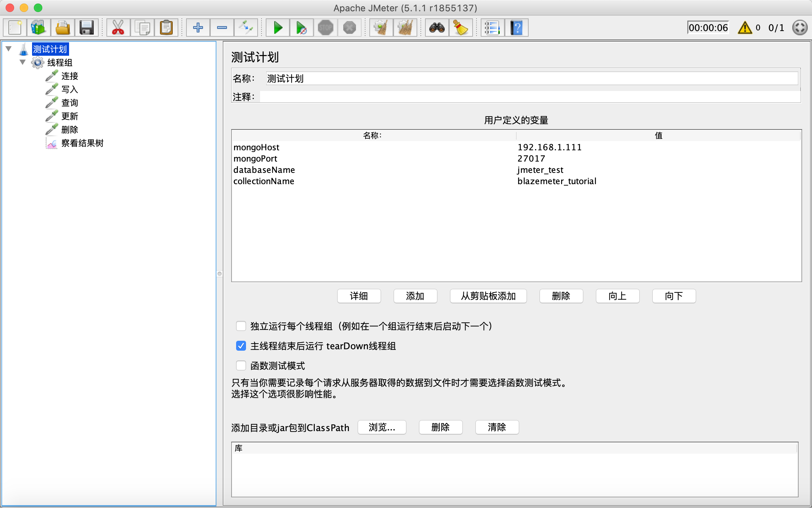Image resolution: width=812 pixels, height=508 pixels.
Task: Select the 察看结果树 listener in tree
Action: pyautogui.click(x=82, y=143)
